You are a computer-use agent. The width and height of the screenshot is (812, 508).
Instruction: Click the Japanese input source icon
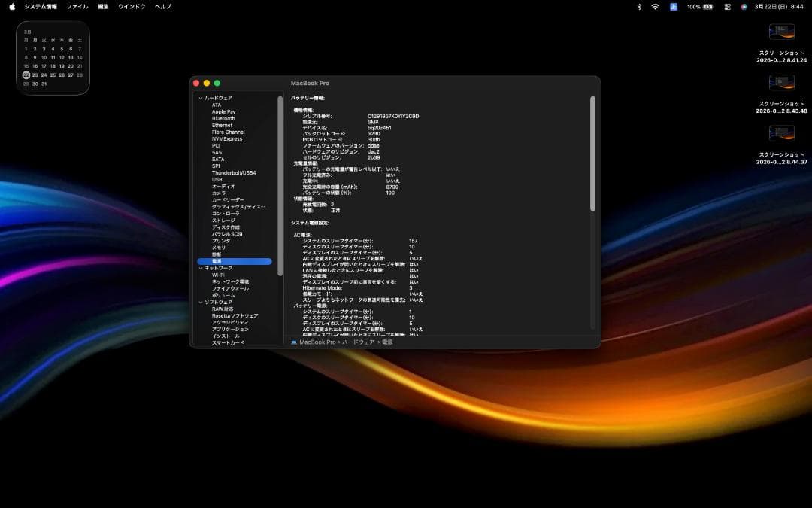pyautogui.click(x=673, y=7)
